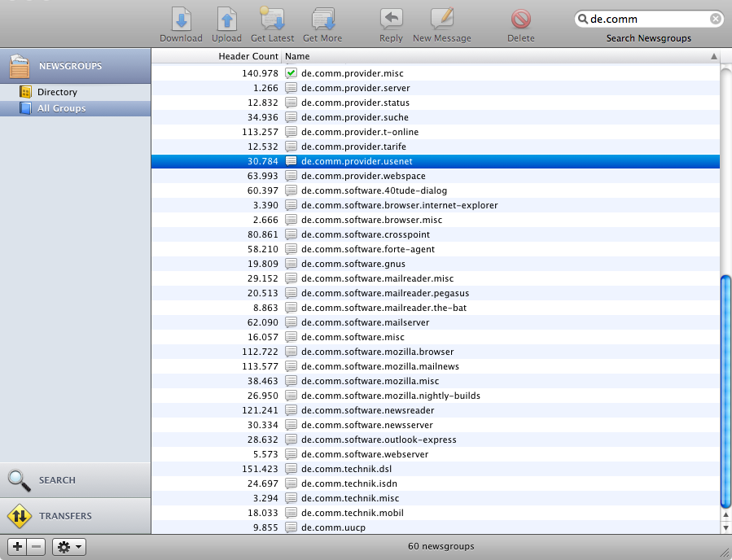Open the search magnifier options dropdown

coord(585,19)
